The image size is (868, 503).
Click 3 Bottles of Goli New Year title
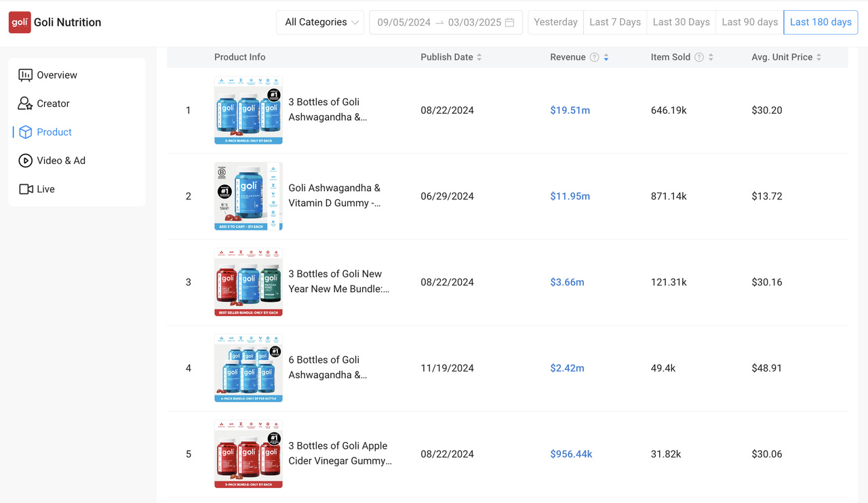[339, 281]
